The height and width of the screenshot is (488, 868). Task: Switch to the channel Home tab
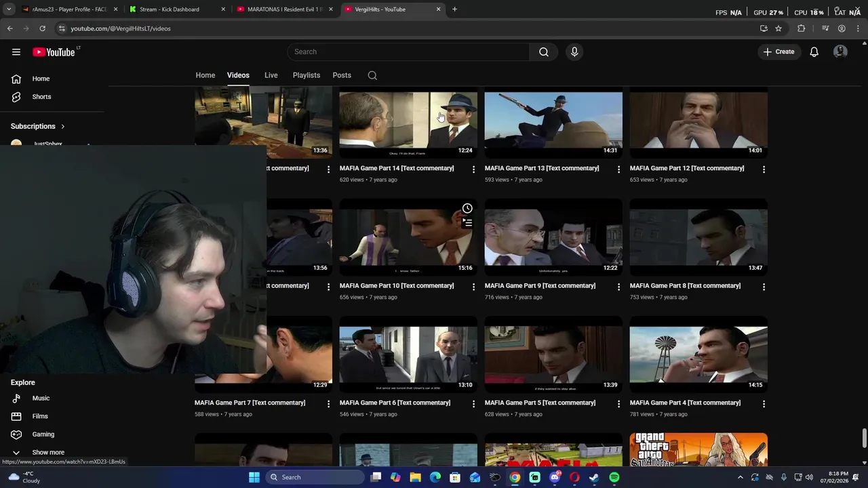coord(205,75)
